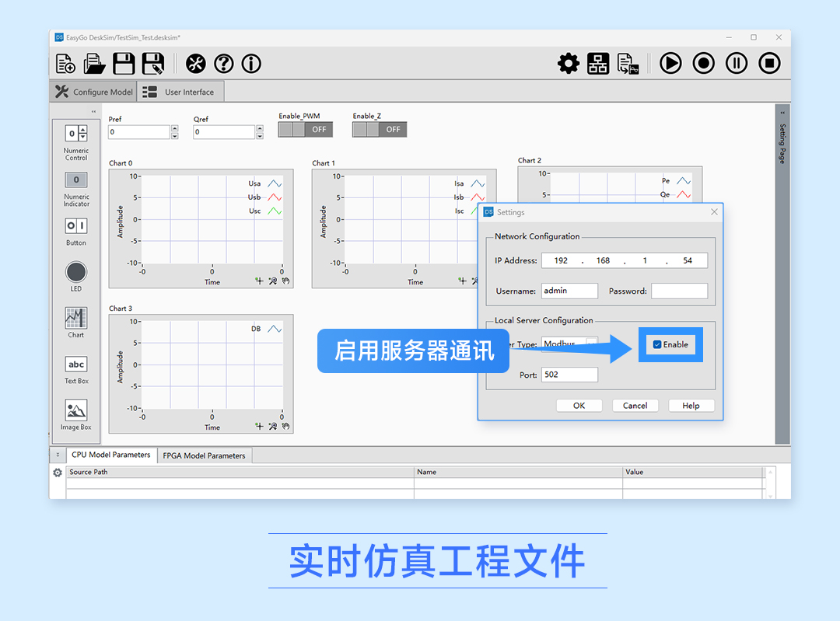Click the pan hand tool under Chart 3
Screen dimensions: 840x621
point(285,426)
